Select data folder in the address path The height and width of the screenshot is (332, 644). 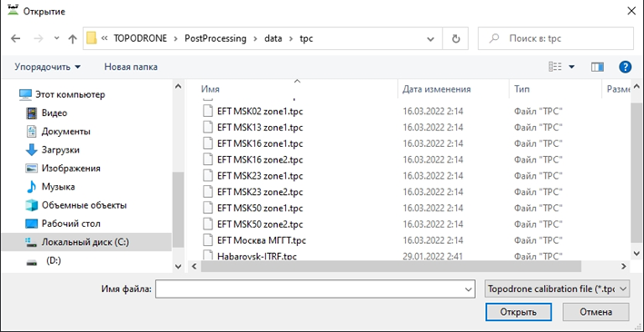pyautogui.click(x=273, y=39)
